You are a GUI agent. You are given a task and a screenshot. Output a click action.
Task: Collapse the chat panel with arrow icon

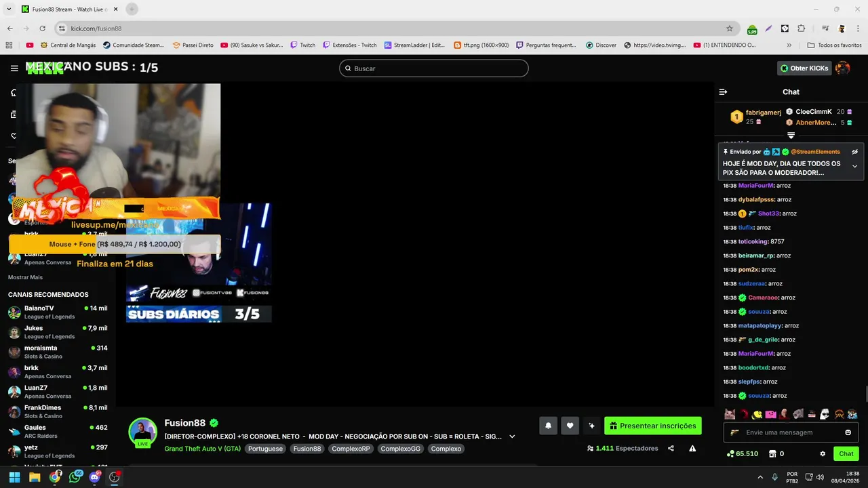[x=723, y=91]
